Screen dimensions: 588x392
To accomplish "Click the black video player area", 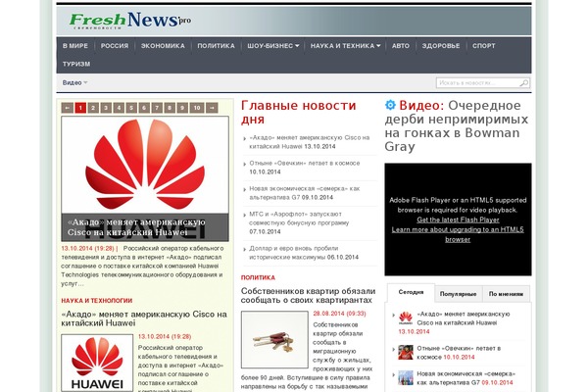I will pyautogui.click(x=458, y=220).
